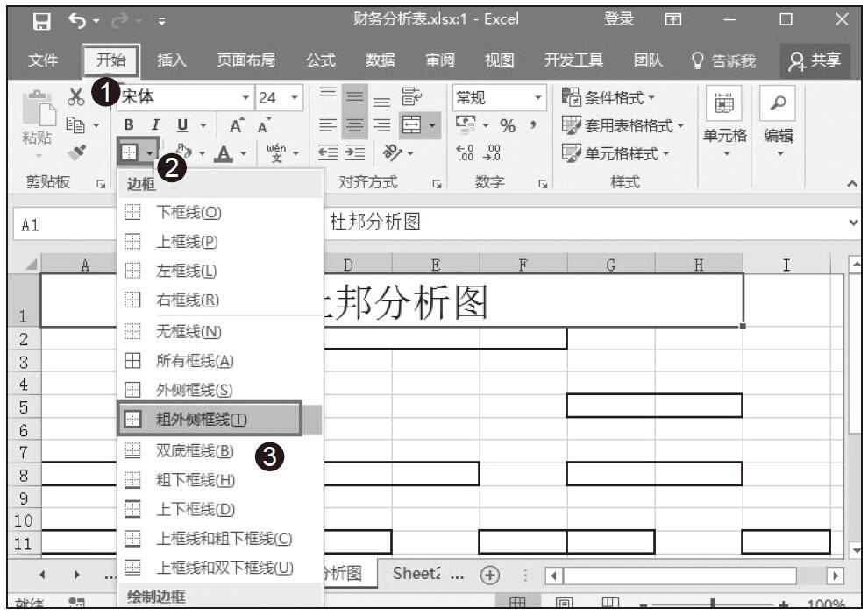The height and width of the screenshot is (615, 868).
Task: Click 登录 to sign in
Action: pos(619,19)
